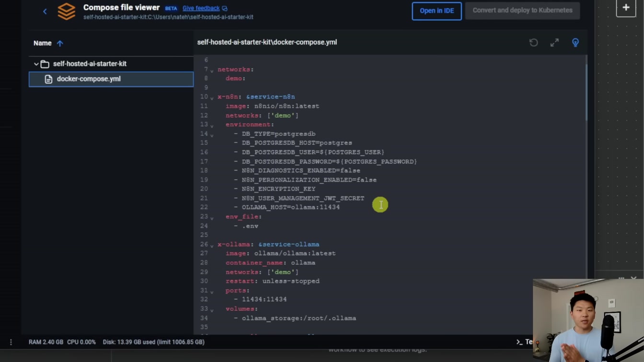This screenshot has height=362, width=644.
Task: Click the CPU 0.00% status entry
Action: [x=81, y=342]
